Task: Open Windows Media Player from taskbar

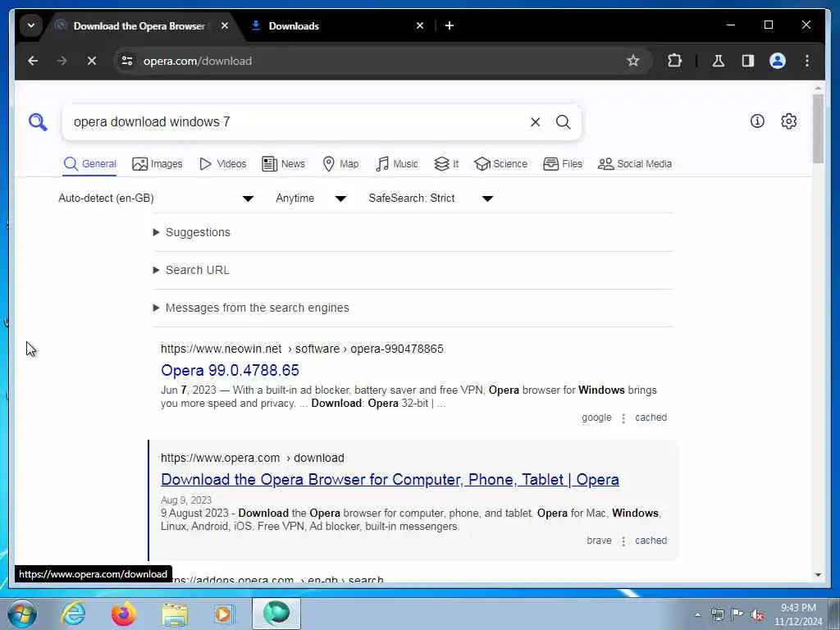Action: [223, 614]
